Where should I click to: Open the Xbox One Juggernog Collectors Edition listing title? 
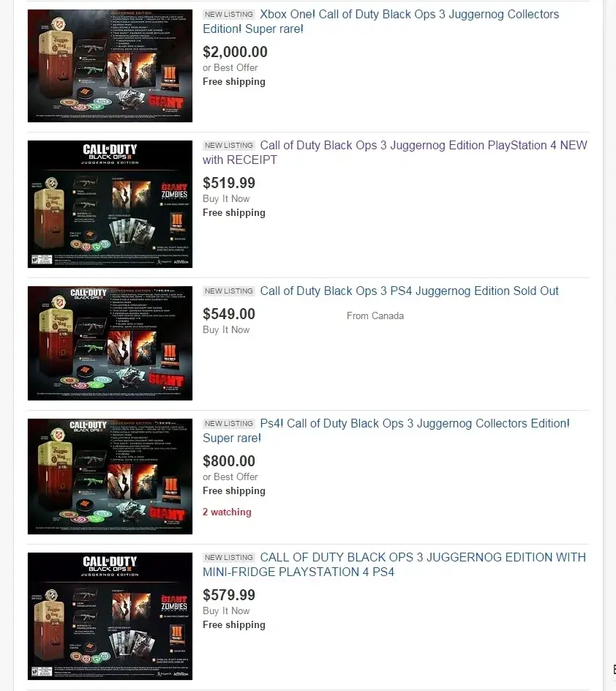coord(381,22)
